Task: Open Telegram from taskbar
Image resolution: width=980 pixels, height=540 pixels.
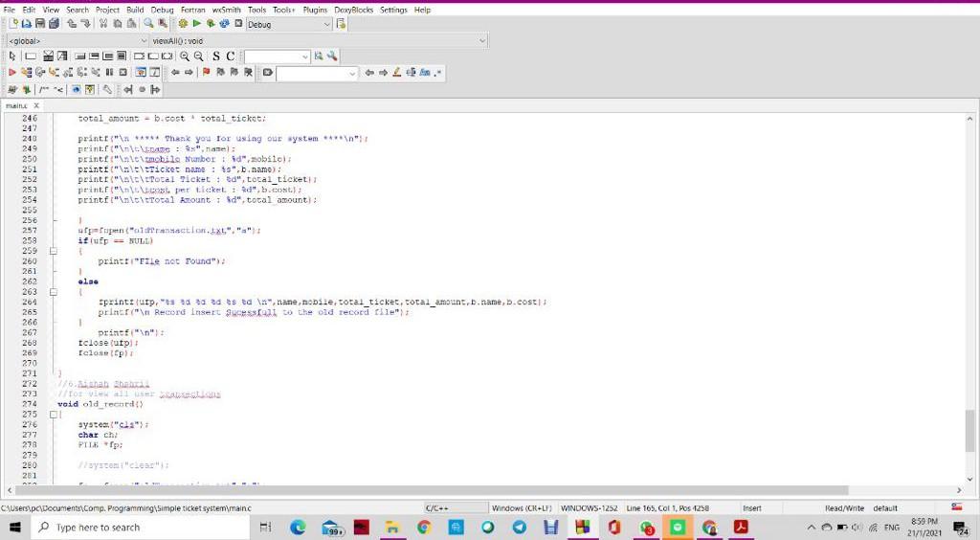Action: pos(519,528)
